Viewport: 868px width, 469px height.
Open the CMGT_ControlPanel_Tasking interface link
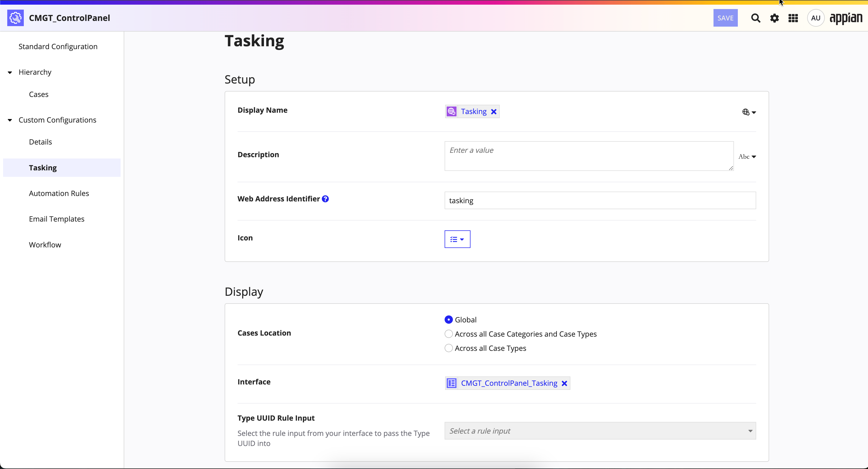[509, 383]
